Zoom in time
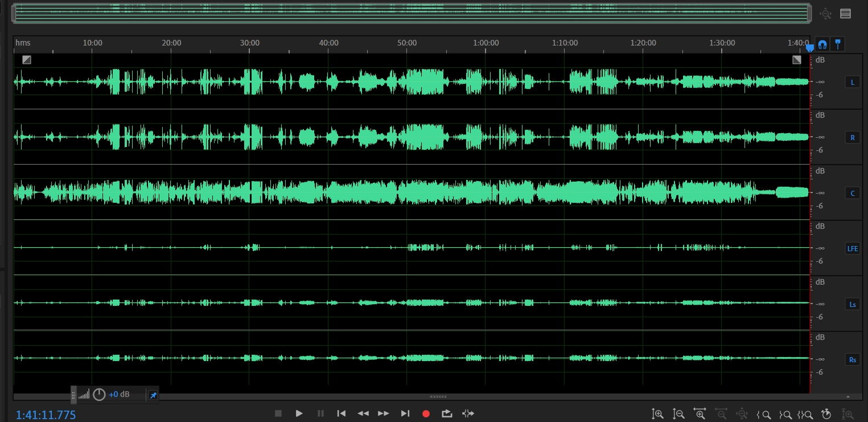Viewport: 868px width, 422px height. pyautogui.click(x=700, y=414)
